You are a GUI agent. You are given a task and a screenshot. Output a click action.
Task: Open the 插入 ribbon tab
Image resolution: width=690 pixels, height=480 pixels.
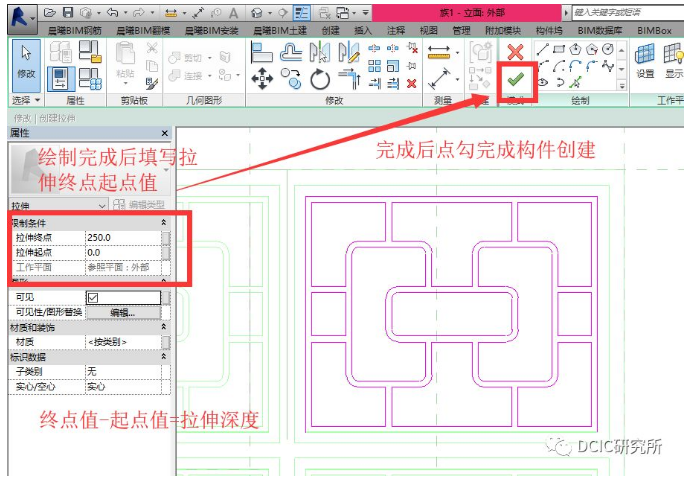click(363, 30)
